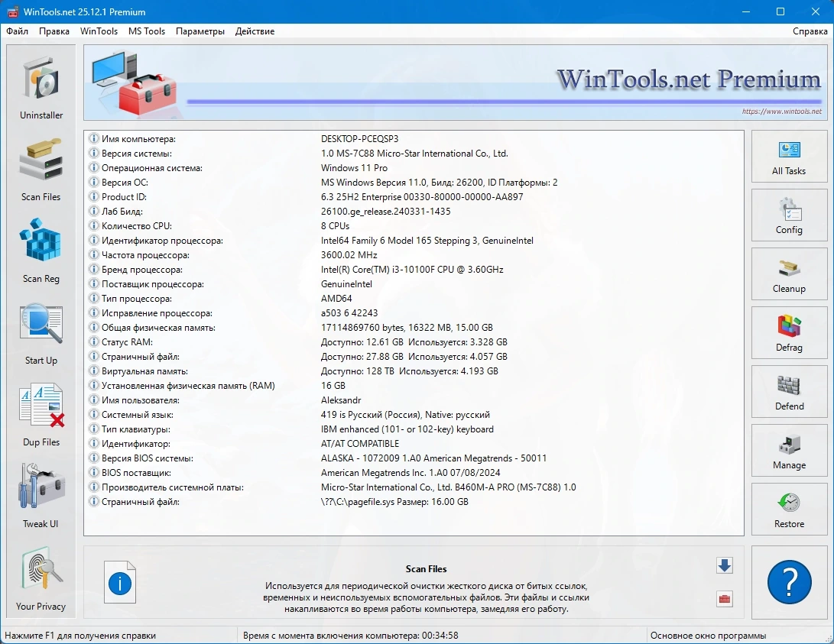Click the red toolbox icon near description
The height and width of the screenshot is (644, 834).
(725, 599)
